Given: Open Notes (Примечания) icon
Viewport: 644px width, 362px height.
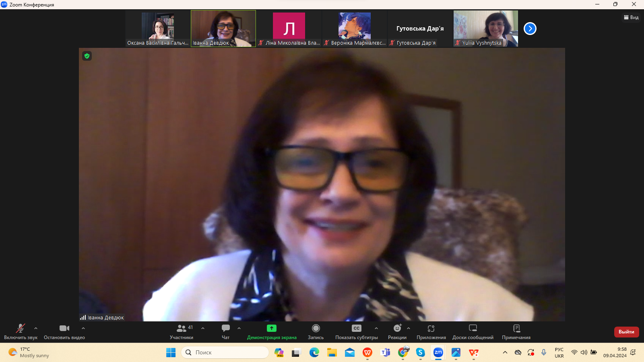Looking at the screenshot, I should tap(516, 329).
